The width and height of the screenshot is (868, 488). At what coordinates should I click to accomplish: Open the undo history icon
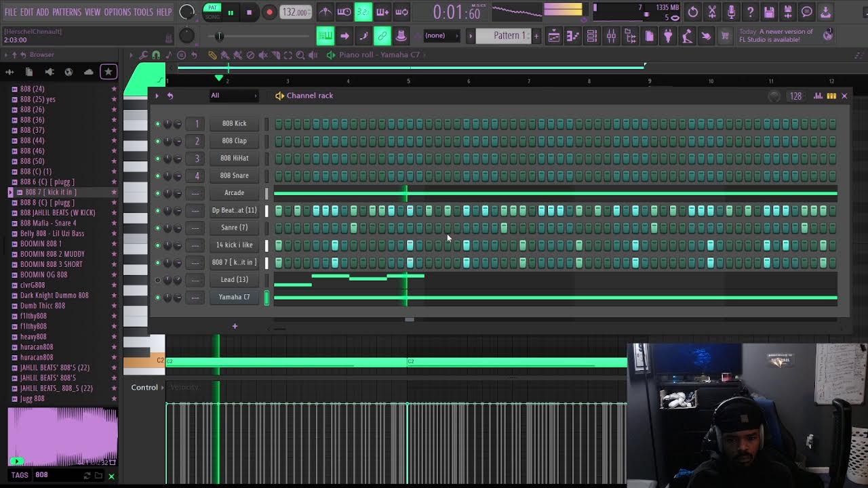[692, 12]
